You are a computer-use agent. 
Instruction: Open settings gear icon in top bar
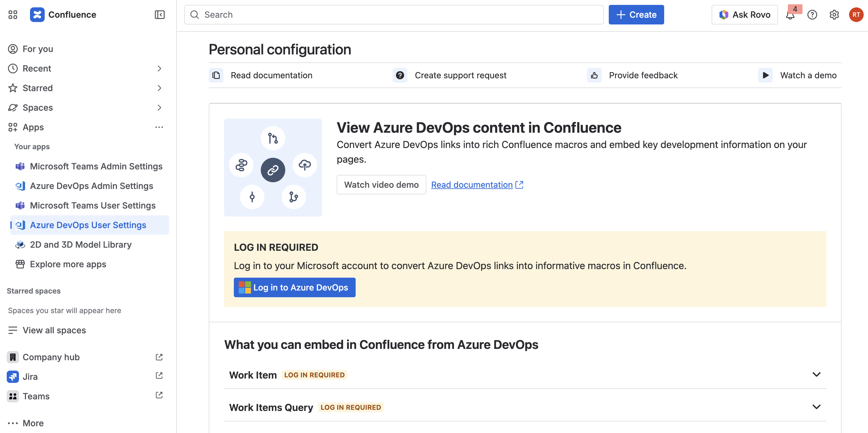point(834,14)
